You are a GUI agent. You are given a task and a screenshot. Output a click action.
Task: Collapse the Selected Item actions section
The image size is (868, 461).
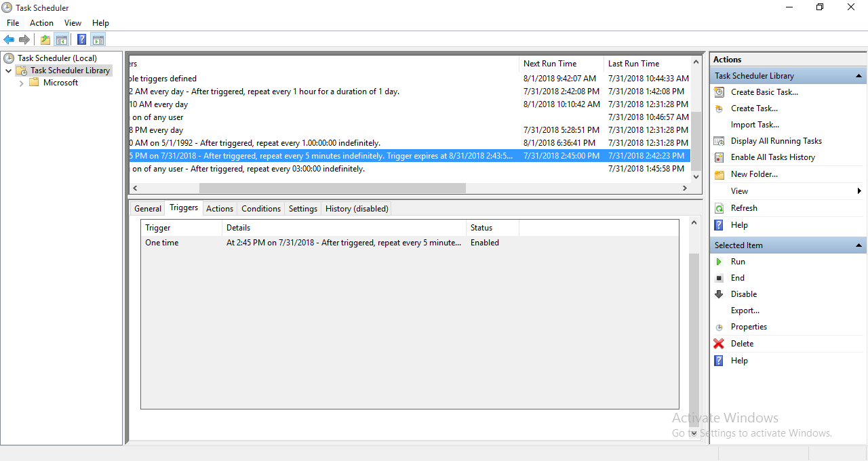coord(860,245)
